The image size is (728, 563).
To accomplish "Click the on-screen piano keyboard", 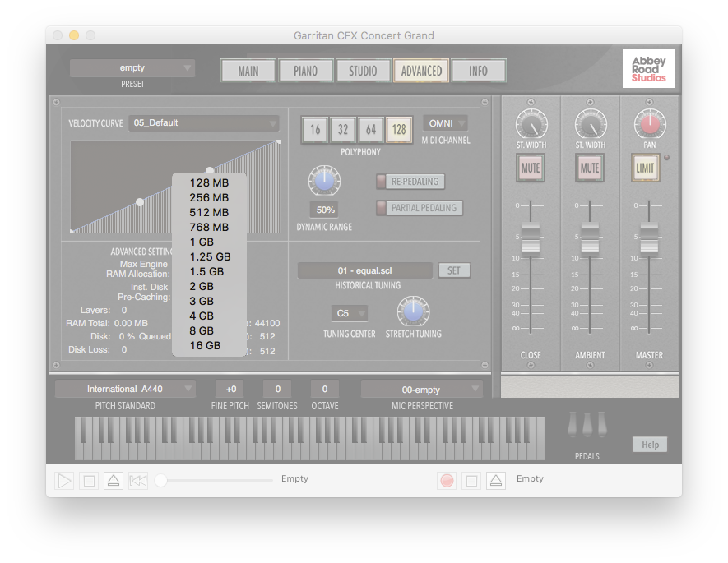I will pos(309,438).
